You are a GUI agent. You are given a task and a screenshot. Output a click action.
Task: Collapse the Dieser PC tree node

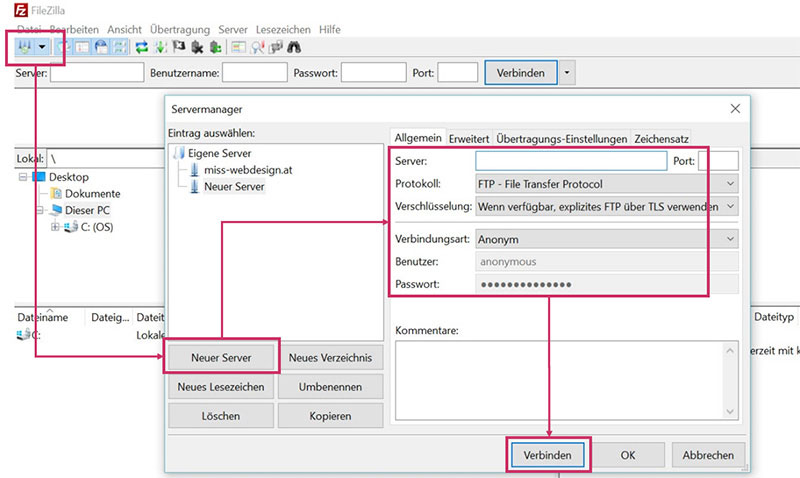[x=39, y=210]
